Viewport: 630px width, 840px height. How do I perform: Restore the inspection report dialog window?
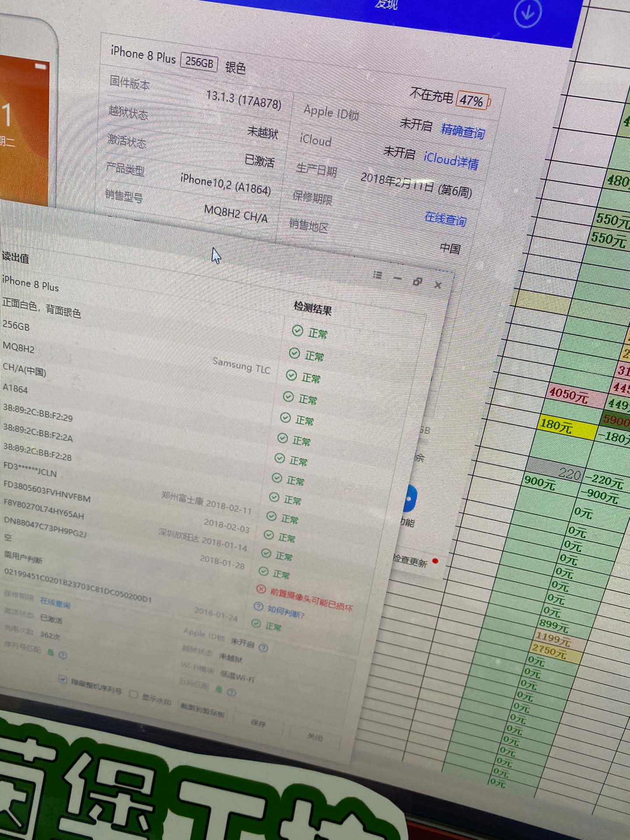[417, 282]
